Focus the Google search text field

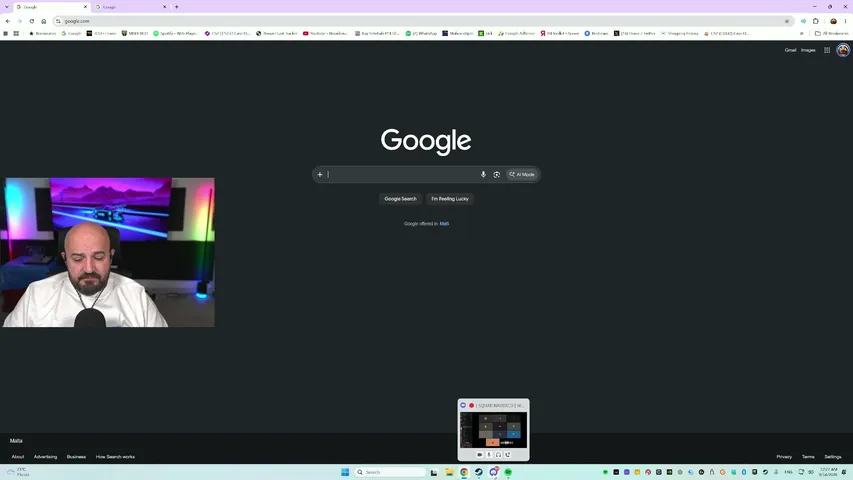click(401, 175)
